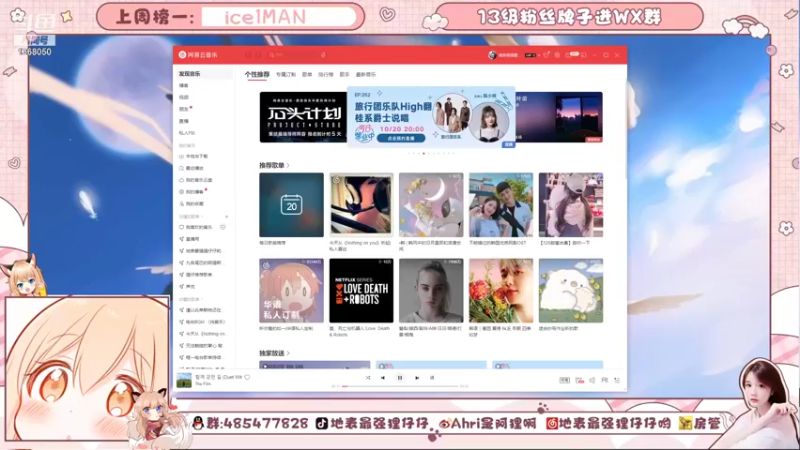Image resolution: width=800 pixels, height=450 pixels.
Task: Show the right-side sunset window banner
Action: click(559, 117)
